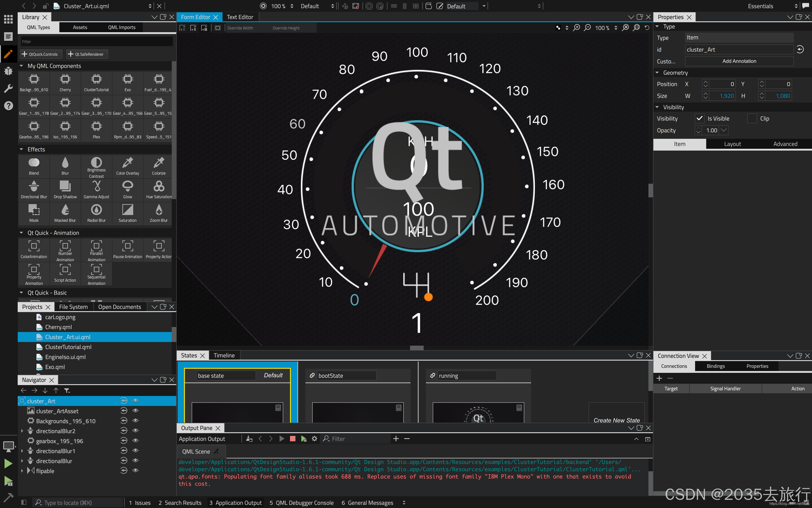Open the Issues pane in status bar
812x508 pixels.
(x=140, y=503)
